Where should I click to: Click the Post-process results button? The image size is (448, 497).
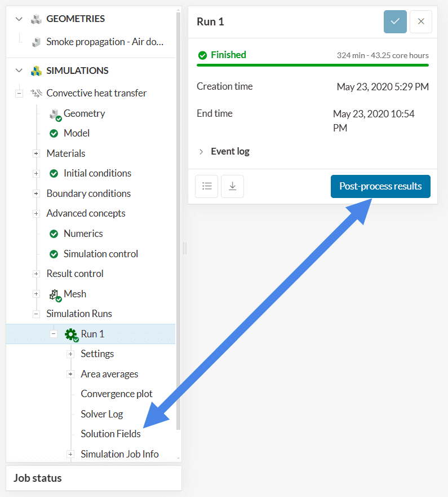click(x=380, y=186)
